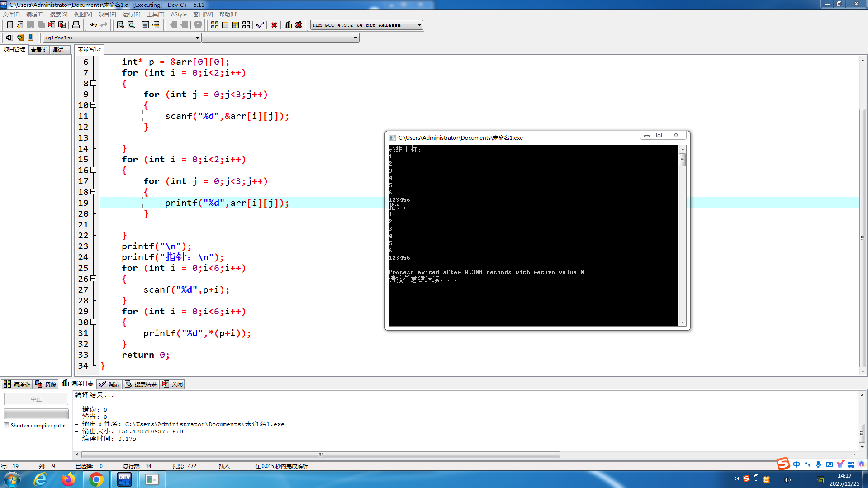This screenshot has height=488, width=868.
Task: Click the Print toolbar icon
Action: pos(76,25)
